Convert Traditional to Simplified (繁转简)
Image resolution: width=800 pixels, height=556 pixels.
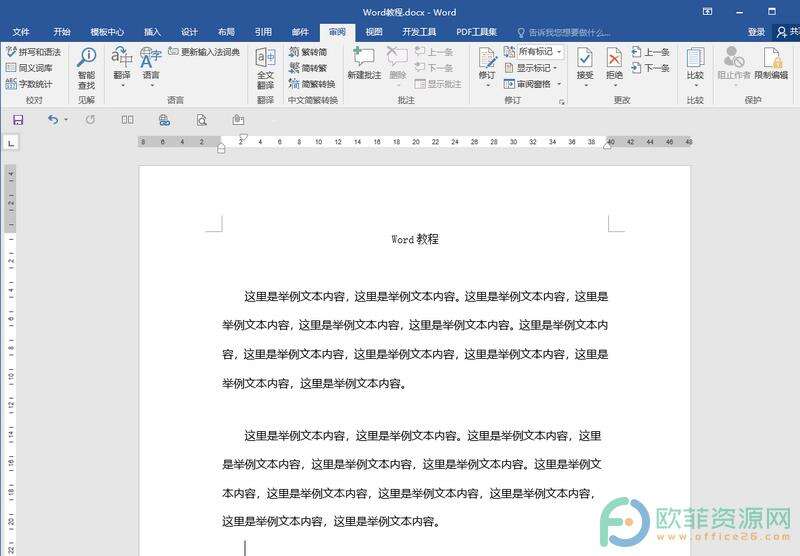coord(308,52)
